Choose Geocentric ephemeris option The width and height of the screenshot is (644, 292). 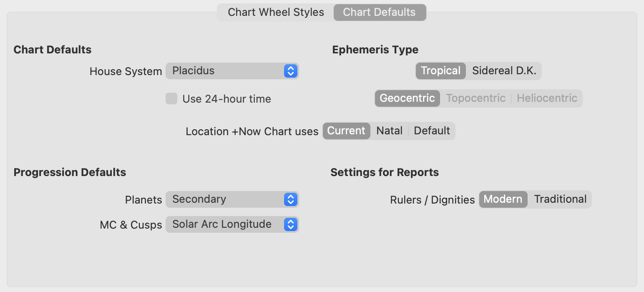click(407, 98)
